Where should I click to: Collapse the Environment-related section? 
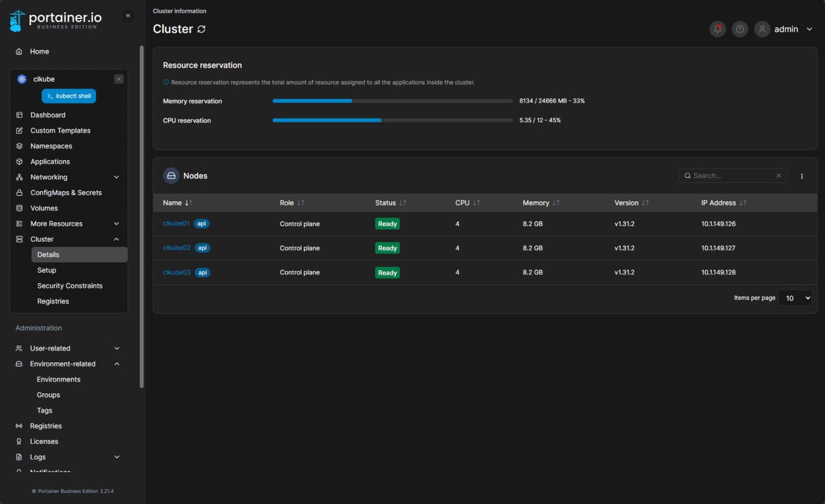click(x=117, y=364)
